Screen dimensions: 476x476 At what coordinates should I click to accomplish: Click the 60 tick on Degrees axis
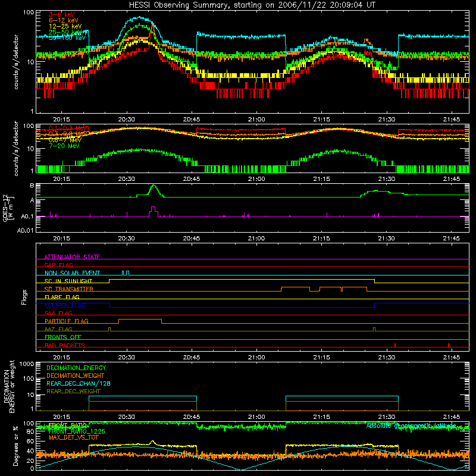coord(30,441)
